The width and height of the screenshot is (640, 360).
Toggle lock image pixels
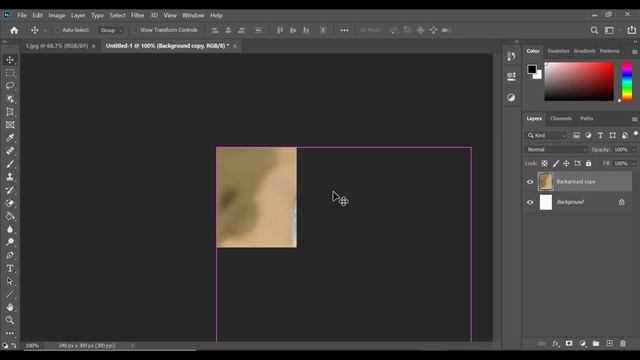556,164
